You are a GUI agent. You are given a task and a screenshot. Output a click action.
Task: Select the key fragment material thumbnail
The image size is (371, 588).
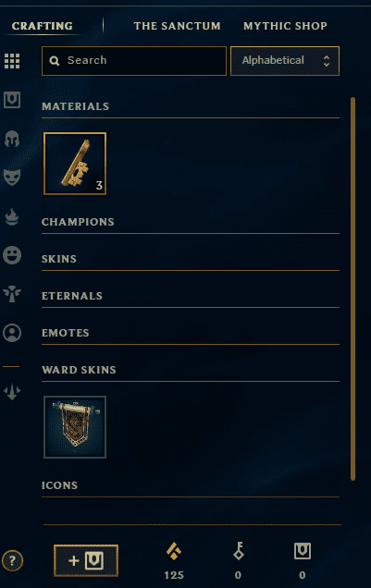coord(75,164)
